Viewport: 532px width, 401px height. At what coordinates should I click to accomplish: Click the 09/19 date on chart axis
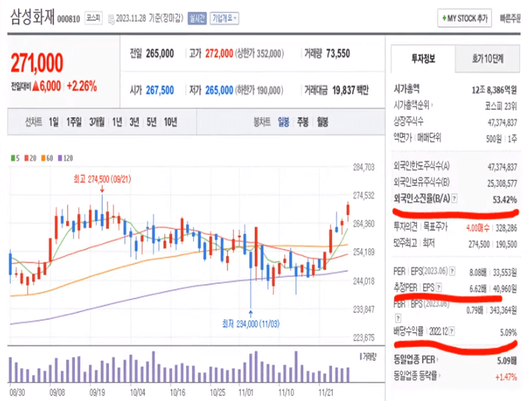coord(98,393)
